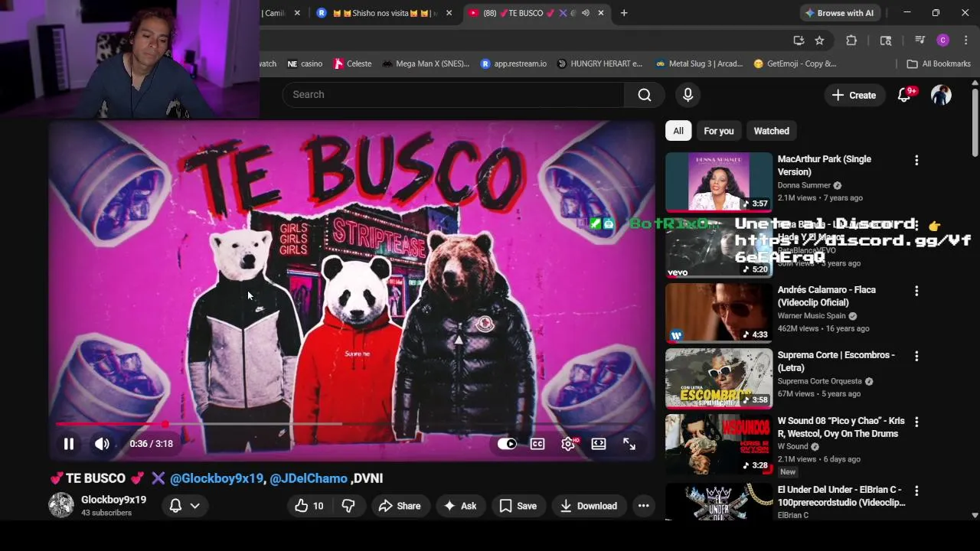
Task: Open the @Glockboy9x19 mention in title
Action: [x=217, y=478]
